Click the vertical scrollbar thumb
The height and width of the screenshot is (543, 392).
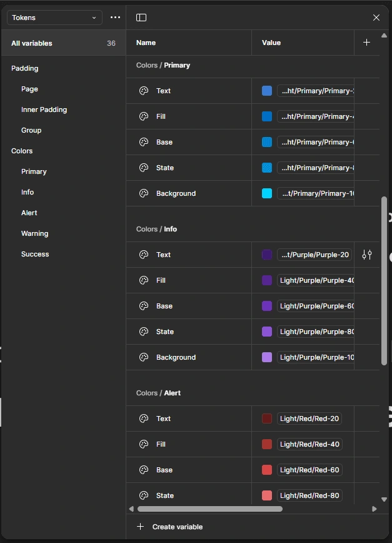coord(384,281)
